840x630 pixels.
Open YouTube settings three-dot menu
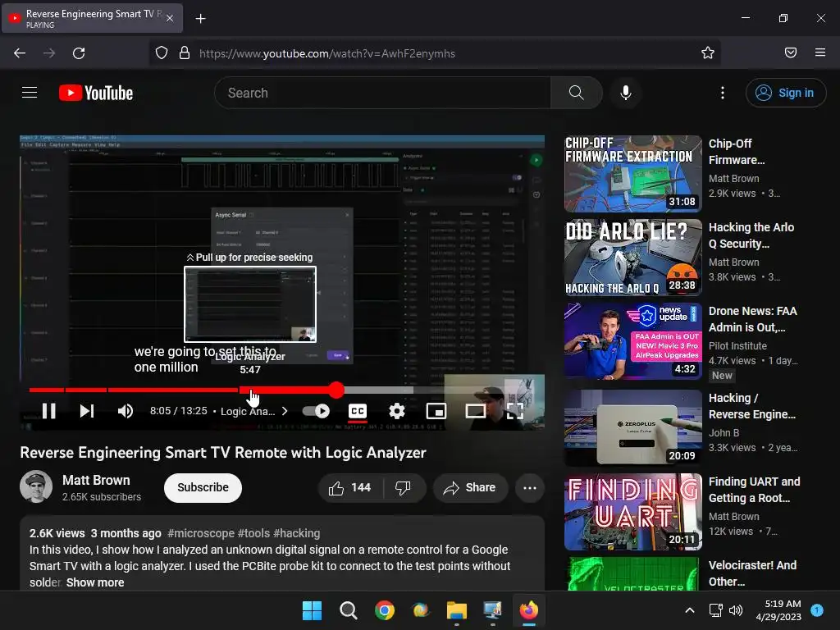(722, 93)
